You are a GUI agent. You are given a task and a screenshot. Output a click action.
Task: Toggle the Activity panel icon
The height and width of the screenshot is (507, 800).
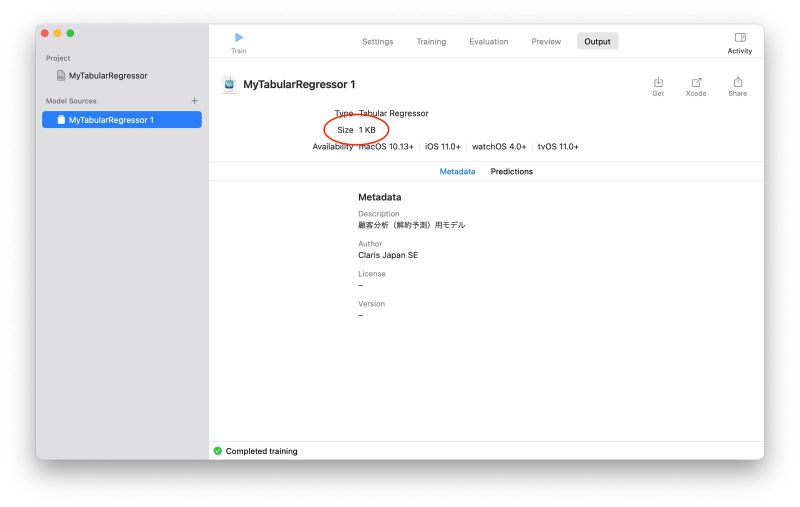740,37
